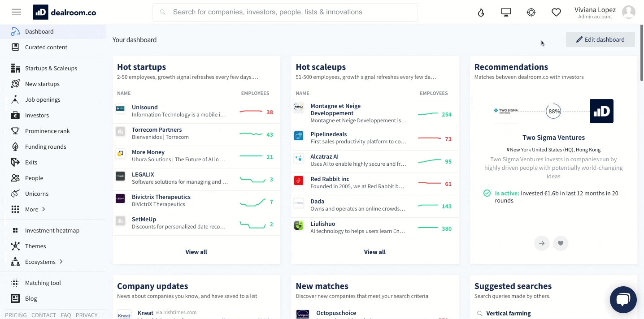Open Bivictrix Therapeutics startup row
The image size is (644, 319).
(x=196, y=202)
